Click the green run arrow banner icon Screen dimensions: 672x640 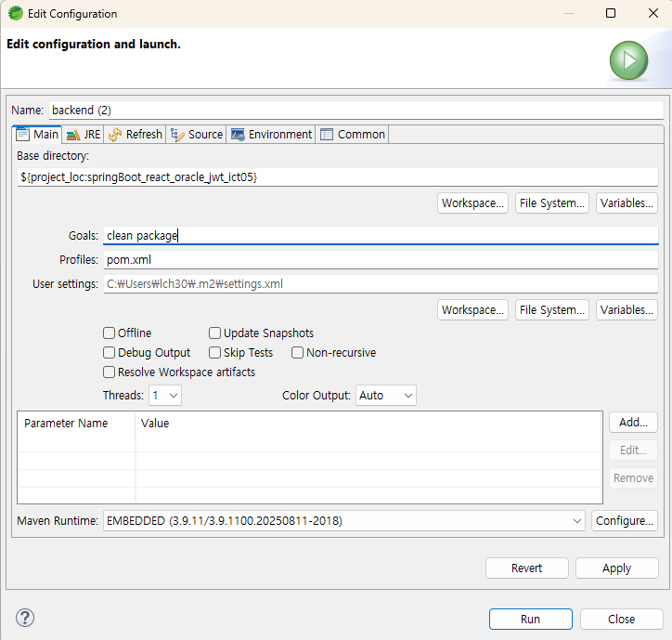pos(628,60)
